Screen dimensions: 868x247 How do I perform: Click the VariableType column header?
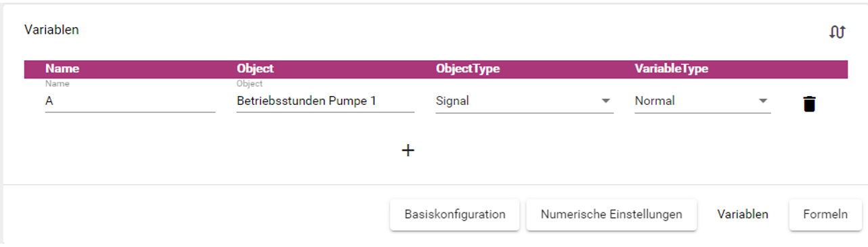click(672, 68)
